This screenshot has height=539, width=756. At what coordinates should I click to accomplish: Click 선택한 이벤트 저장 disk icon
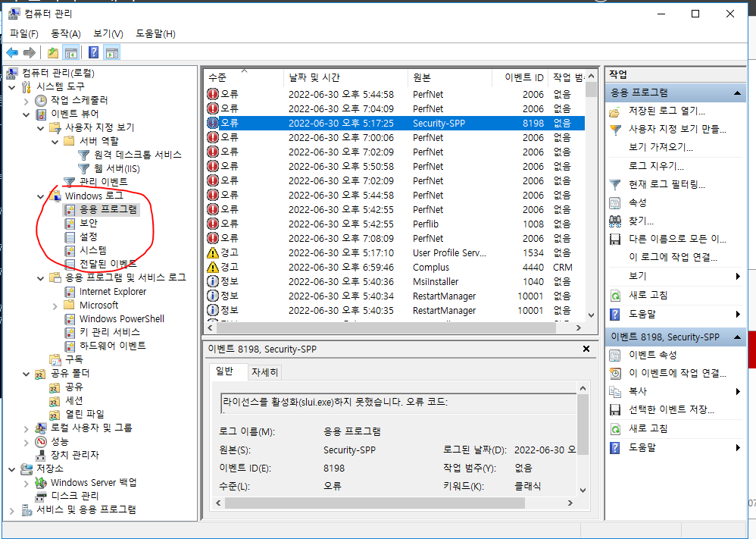pos(615,409)
